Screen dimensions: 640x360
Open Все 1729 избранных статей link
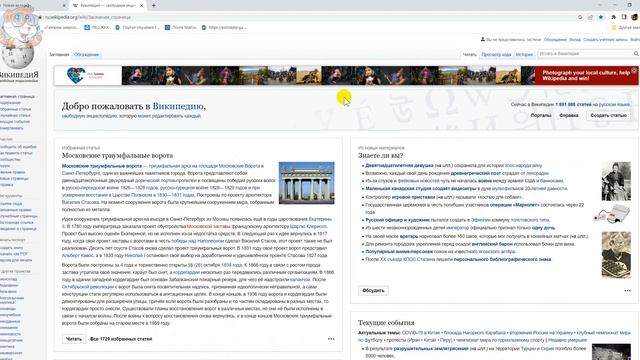coord(121,339)
